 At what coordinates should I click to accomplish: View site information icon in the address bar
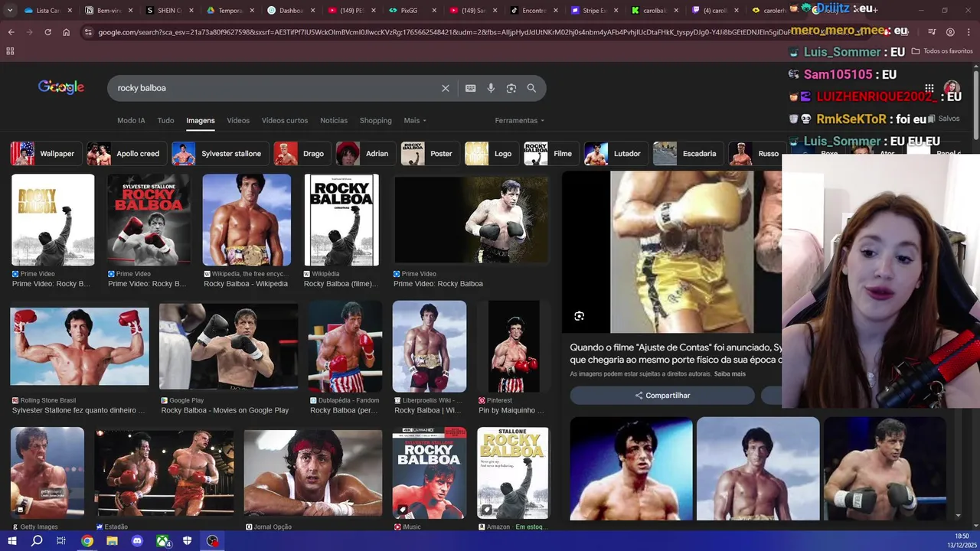(88, 32)
